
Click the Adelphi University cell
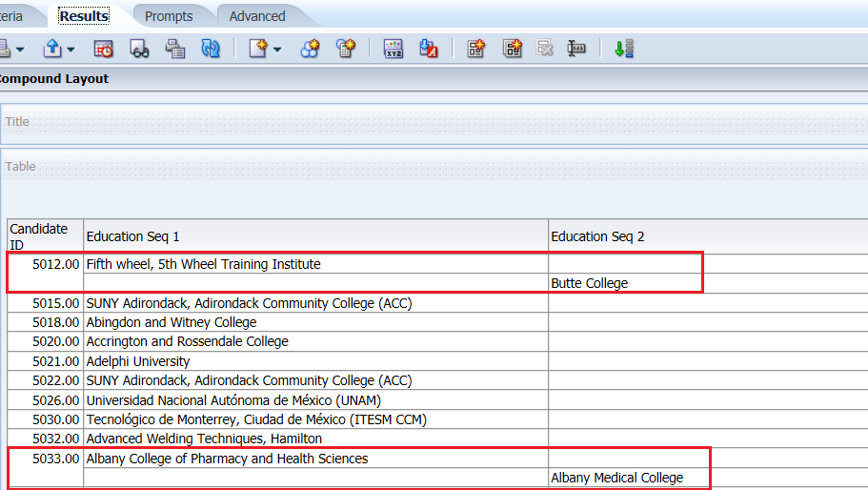click(x=315, y=361)
